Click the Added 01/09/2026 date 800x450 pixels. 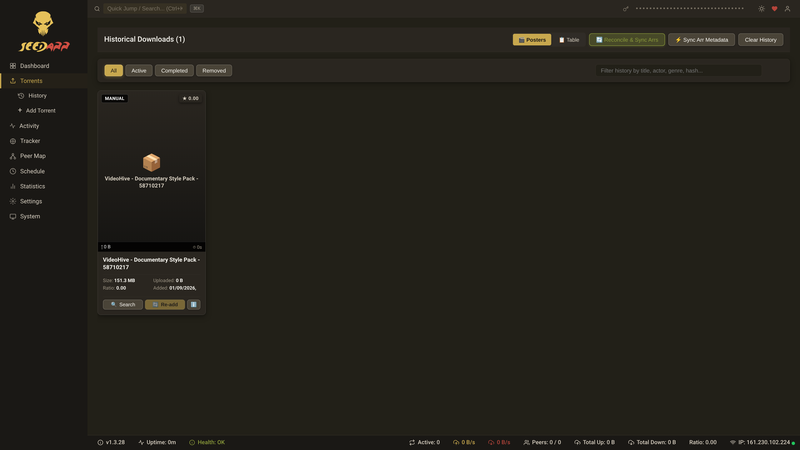coord(183,288)
